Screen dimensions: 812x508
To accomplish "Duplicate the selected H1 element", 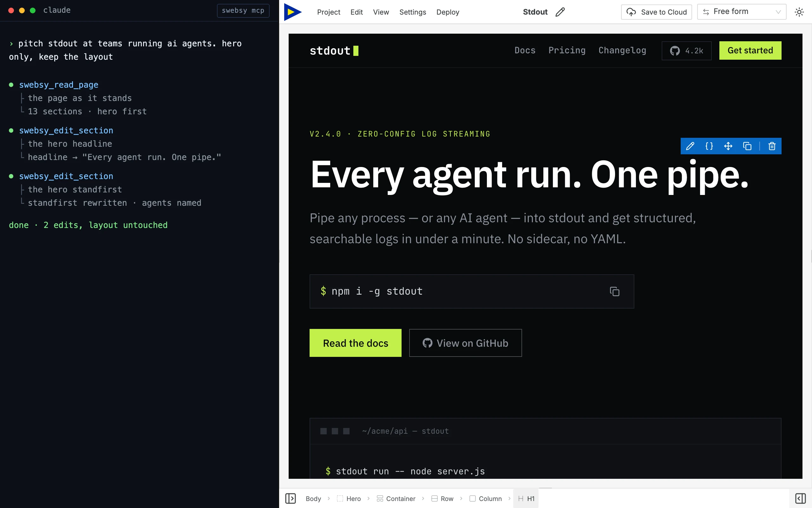I will point(747,146).
